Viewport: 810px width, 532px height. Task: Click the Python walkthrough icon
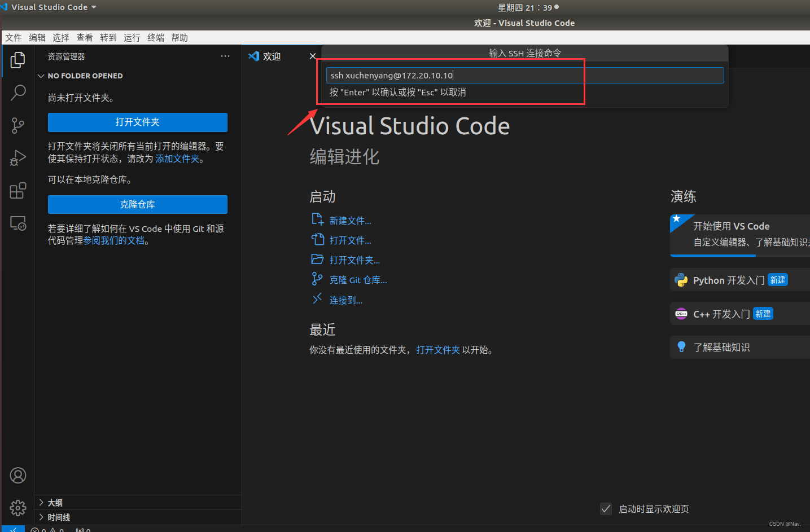coord(681,280)
